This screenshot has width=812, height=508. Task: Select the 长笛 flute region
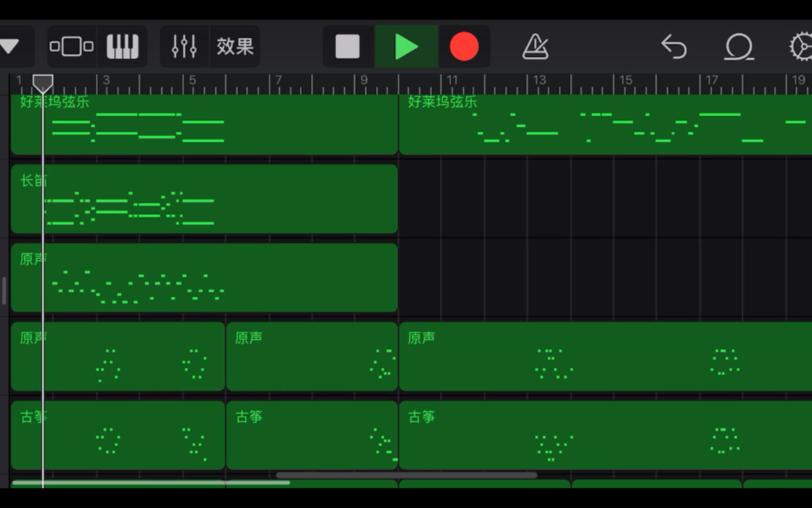(x=204, y=199)
